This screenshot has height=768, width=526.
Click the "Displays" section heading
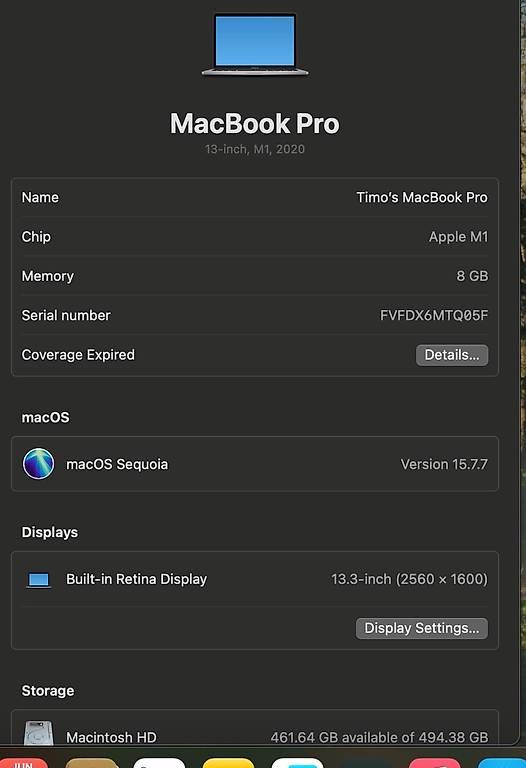coord(49,532)
